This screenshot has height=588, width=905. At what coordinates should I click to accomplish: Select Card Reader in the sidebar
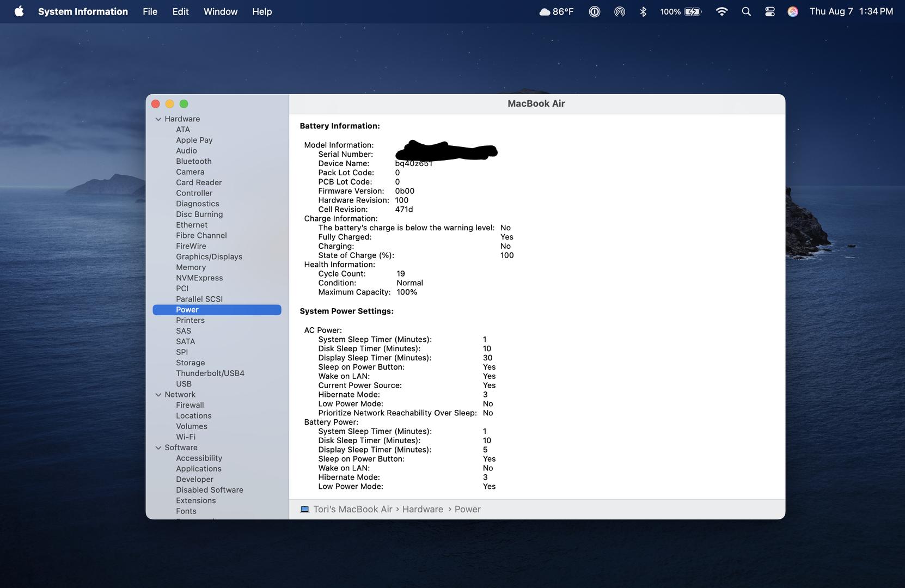pyautogui.click(x=199, y=182)
